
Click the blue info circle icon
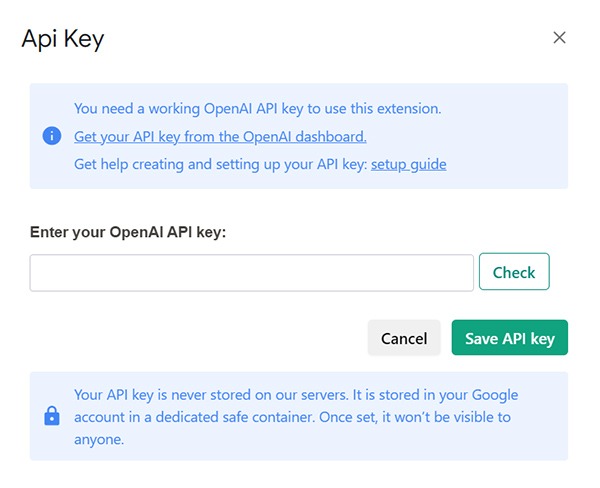[52, 136]
